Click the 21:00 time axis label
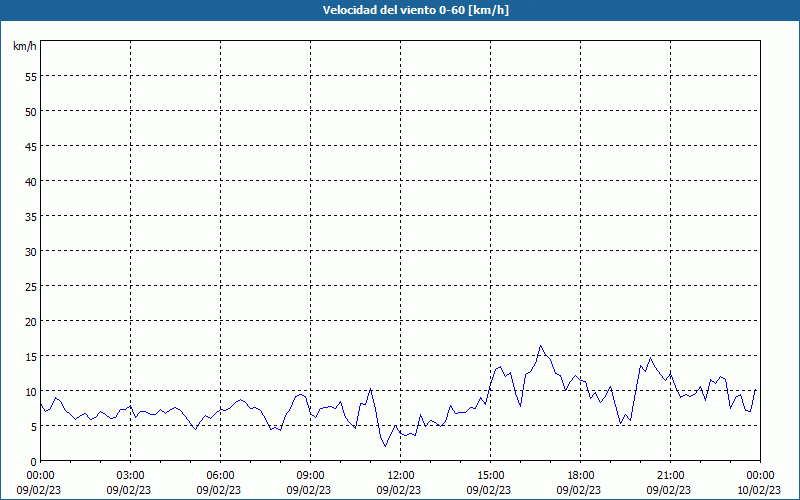The height and width of the screenshot is (500, 800). pyautogui.click(x=670, y=475)
